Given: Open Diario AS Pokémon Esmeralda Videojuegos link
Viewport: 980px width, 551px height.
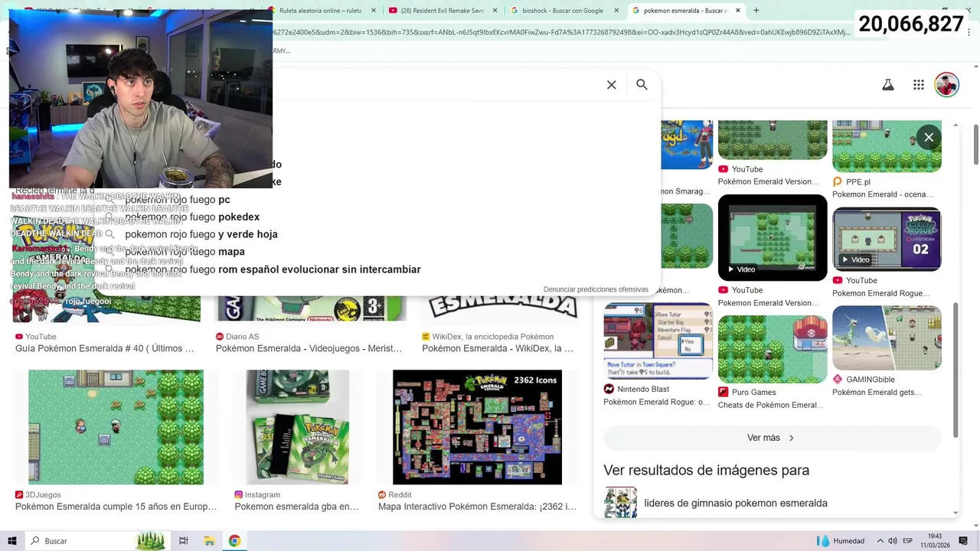Looking at the screenshot, I should point(309,348).
